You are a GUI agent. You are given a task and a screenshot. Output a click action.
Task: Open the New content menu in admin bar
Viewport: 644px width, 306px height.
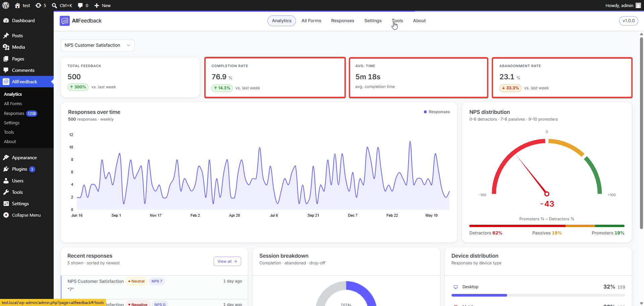102,5
